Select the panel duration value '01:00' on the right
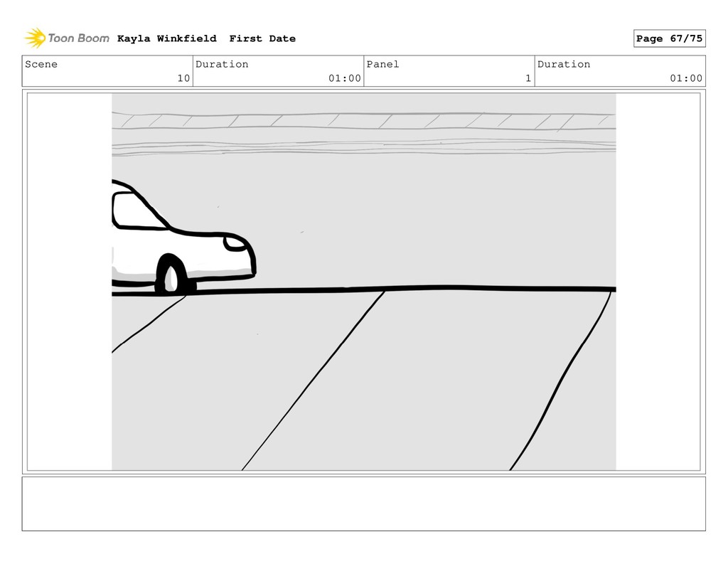The height and width of the screenshot is (564, 728). point(686,78)
